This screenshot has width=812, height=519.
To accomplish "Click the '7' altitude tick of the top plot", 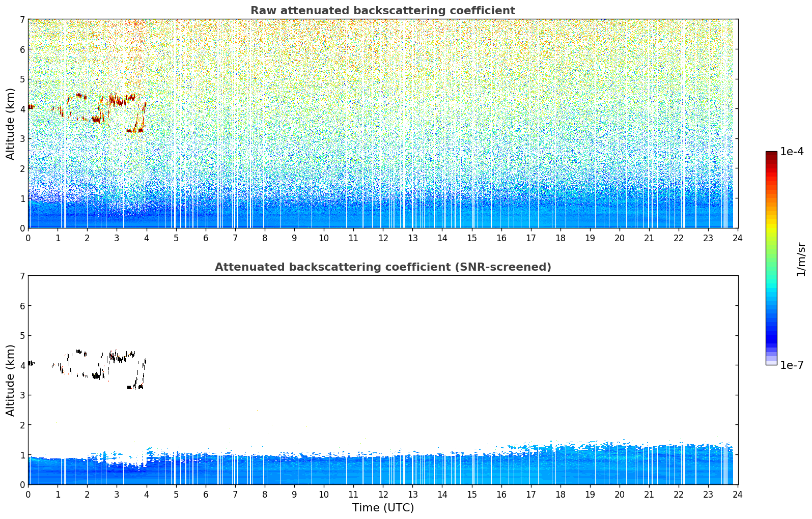I will 22,19.
